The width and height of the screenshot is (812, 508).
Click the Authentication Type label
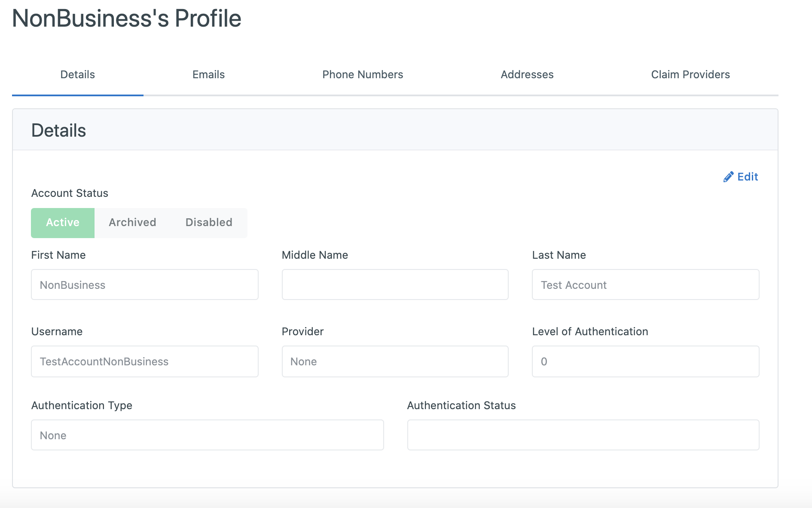82,405
